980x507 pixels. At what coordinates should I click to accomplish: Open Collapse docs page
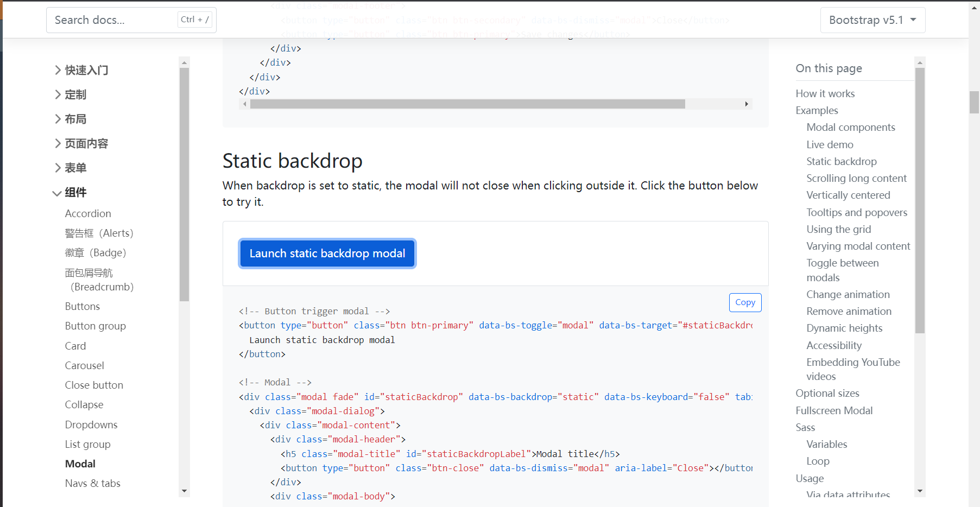click(84, 404)
